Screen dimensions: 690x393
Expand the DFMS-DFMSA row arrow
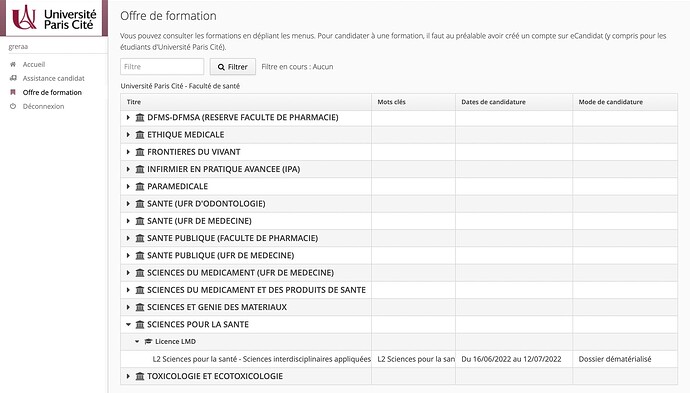point(128,118)
